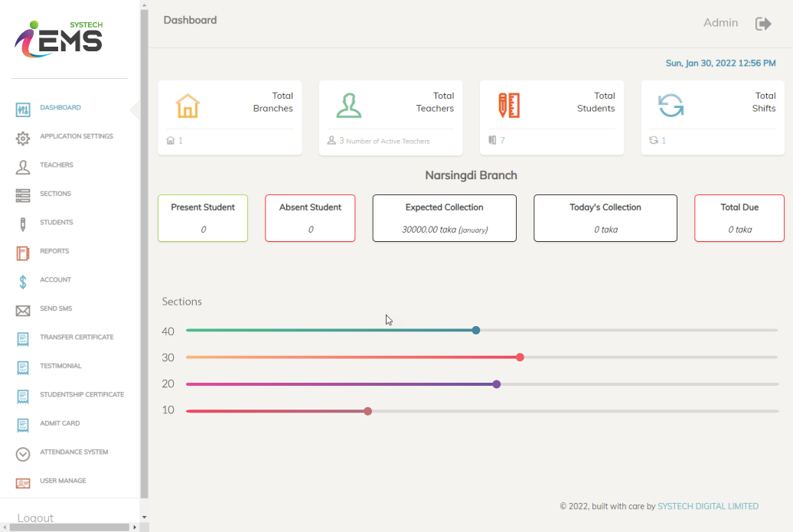This screenshot has height=532, width=793.
Task: Click the Admin username in header
Action: (720, 23)
